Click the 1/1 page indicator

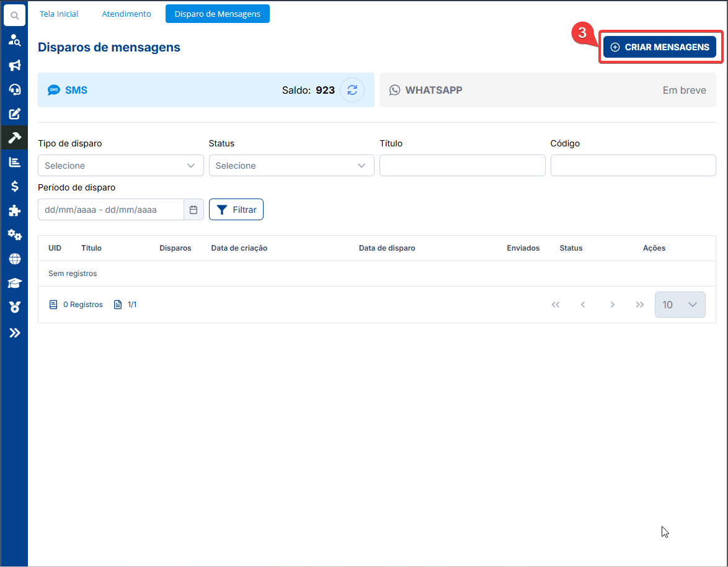tap(125, 305)
